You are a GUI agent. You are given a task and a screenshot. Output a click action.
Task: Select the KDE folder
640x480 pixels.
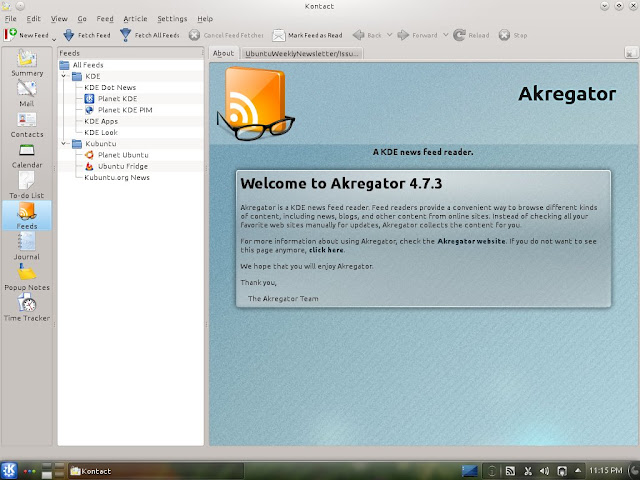131,76
